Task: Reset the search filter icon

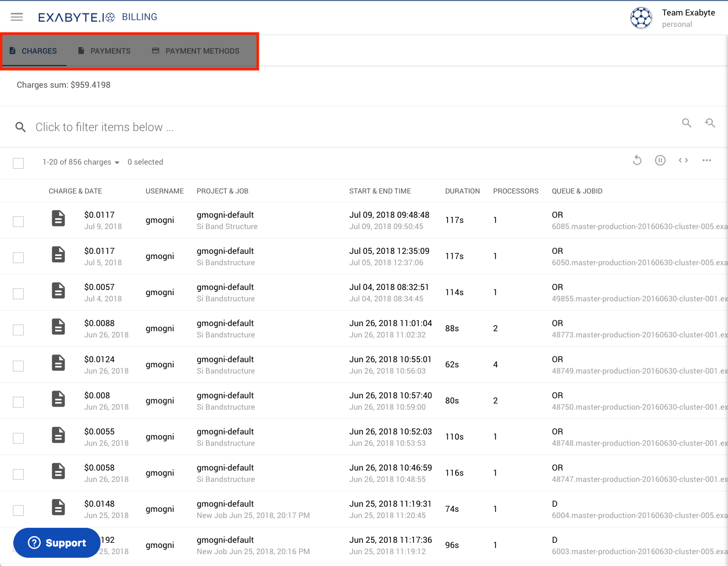Action: [x=710, y=123]
